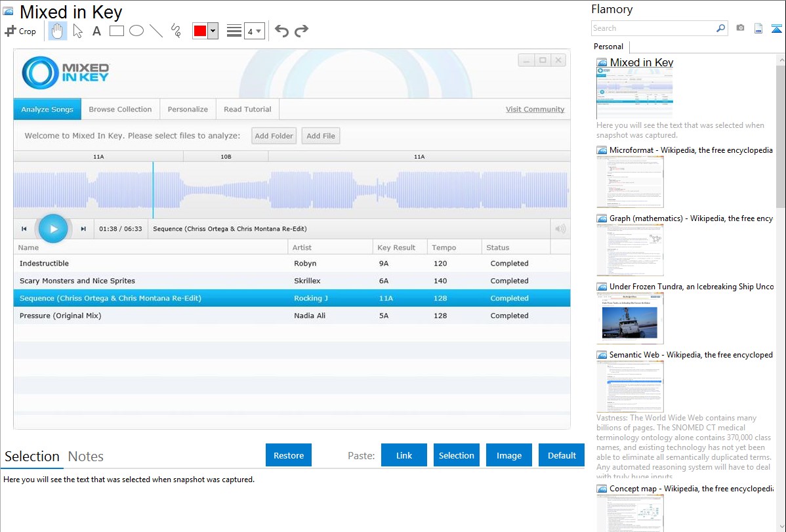Click the Paste Link button

click(x=404, y=455)
